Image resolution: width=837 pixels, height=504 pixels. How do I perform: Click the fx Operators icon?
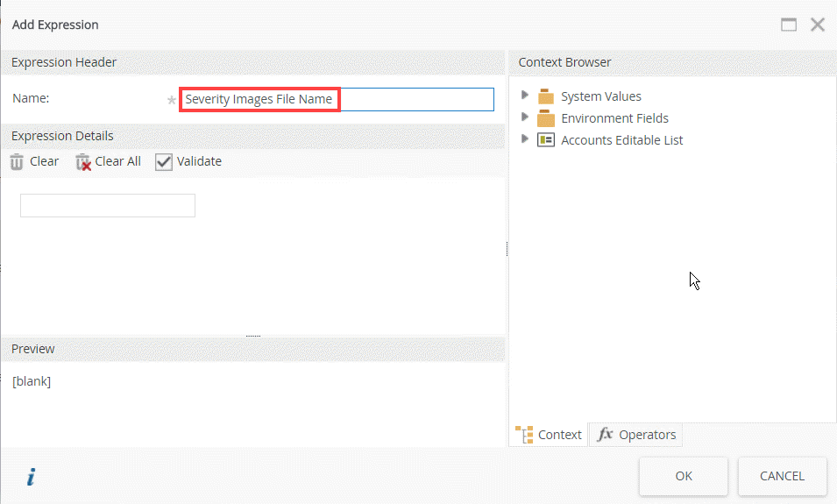pyautogui.click(x=605, y=435)
